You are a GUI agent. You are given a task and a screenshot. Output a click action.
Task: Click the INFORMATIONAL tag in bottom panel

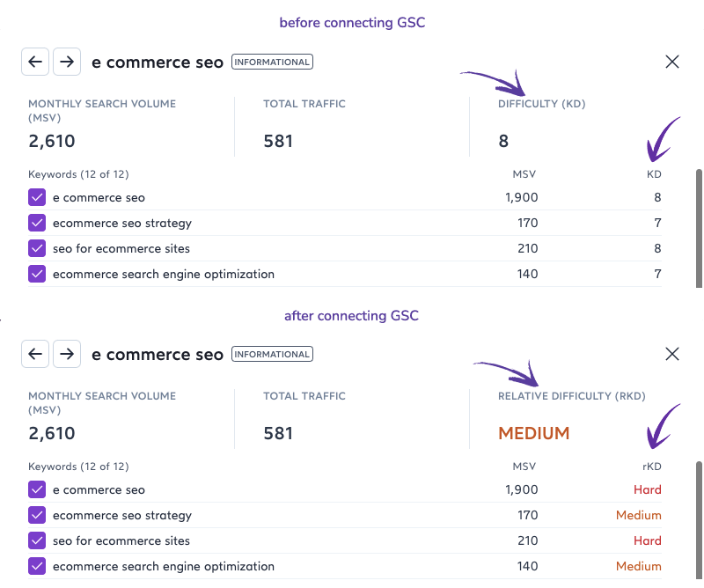(272, 355)
